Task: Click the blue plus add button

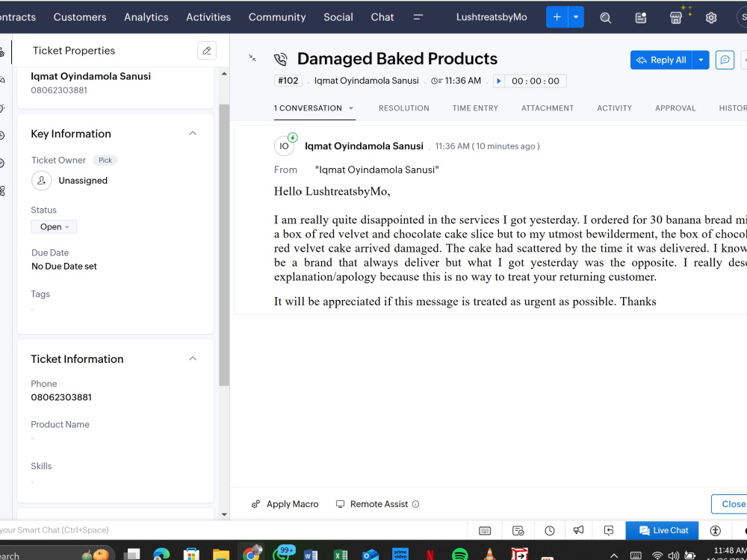Action: pyautogui.click(x=557, y=17)
